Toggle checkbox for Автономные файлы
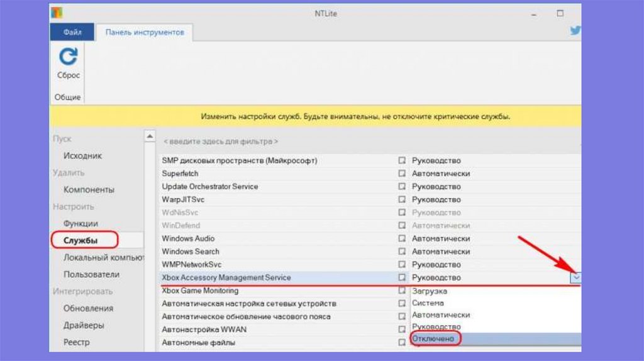 coord(402,342)
